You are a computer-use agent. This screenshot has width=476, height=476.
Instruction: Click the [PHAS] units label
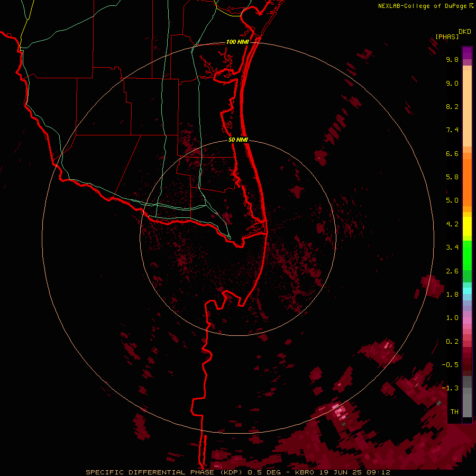click(x=447, y=37)
